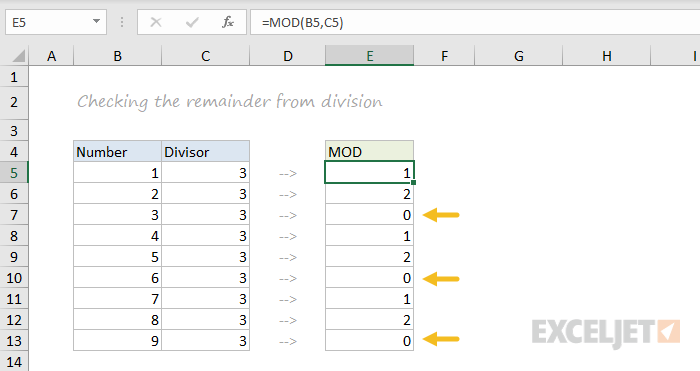Click the fill handle of cell E5
The width and height of the screenshot is (700, 371).
click(x=413, y=183)
